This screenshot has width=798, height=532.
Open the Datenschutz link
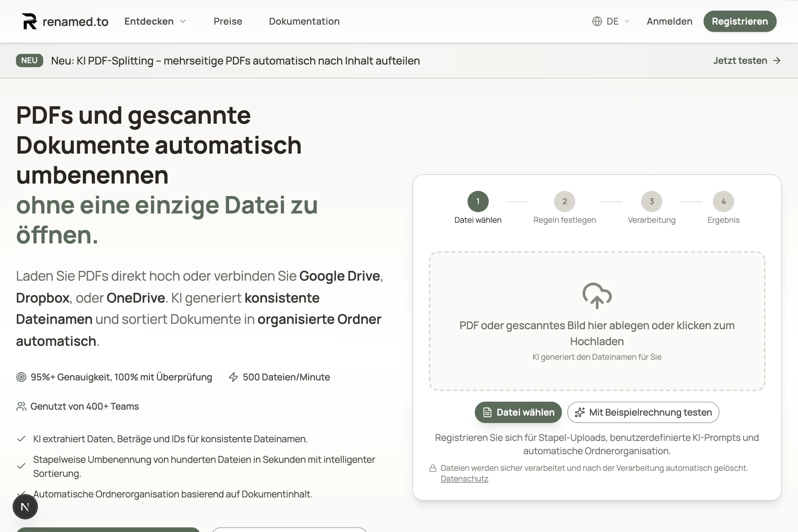click(x=464, y=478)
